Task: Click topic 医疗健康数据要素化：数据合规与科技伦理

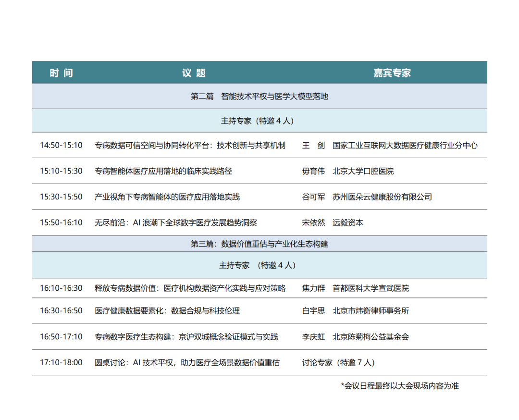Action: [167, 311]
